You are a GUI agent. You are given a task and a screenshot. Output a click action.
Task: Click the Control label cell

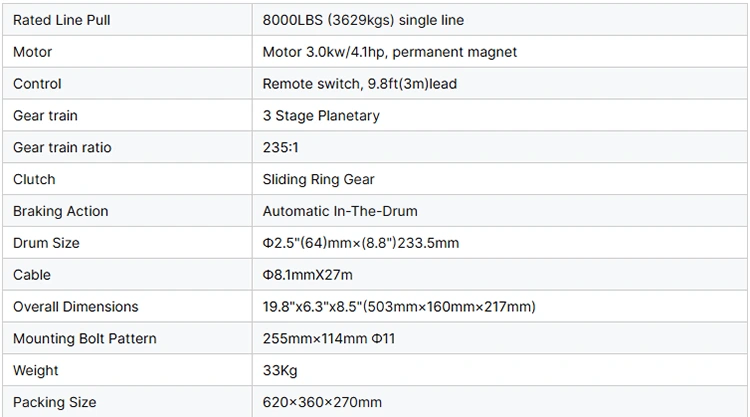(37, 84)
